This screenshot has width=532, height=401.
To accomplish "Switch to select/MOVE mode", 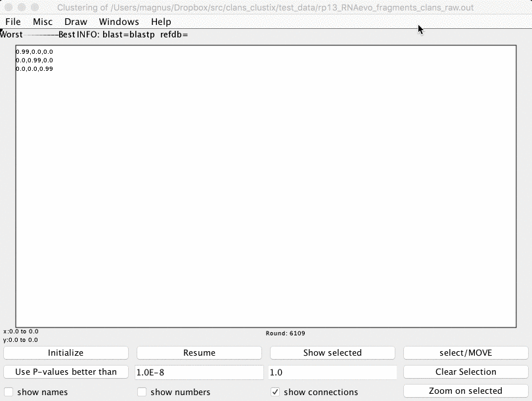I will 466,353.
